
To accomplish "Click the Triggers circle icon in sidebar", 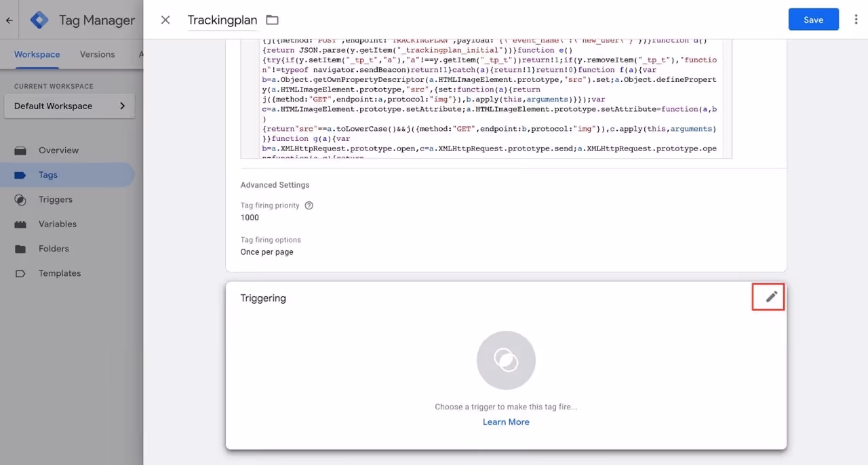I will 20,199.
